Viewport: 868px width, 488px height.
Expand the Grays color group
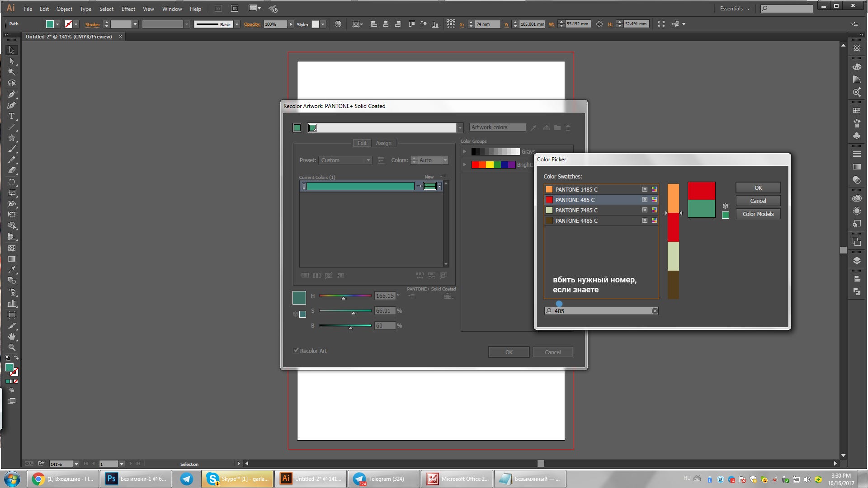pos(464,151)
